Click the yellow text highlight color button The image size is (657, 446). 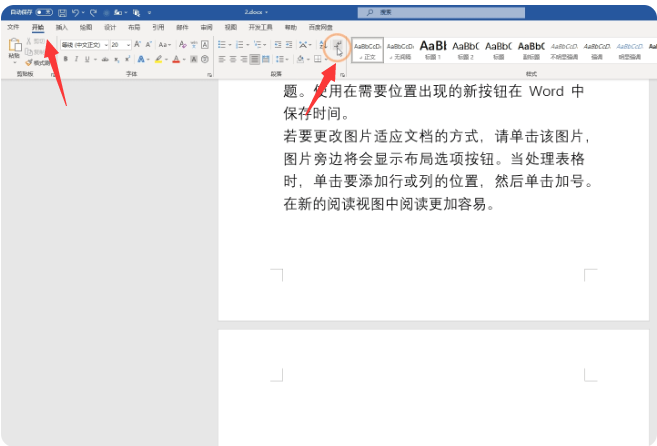[x=158, y=59]
